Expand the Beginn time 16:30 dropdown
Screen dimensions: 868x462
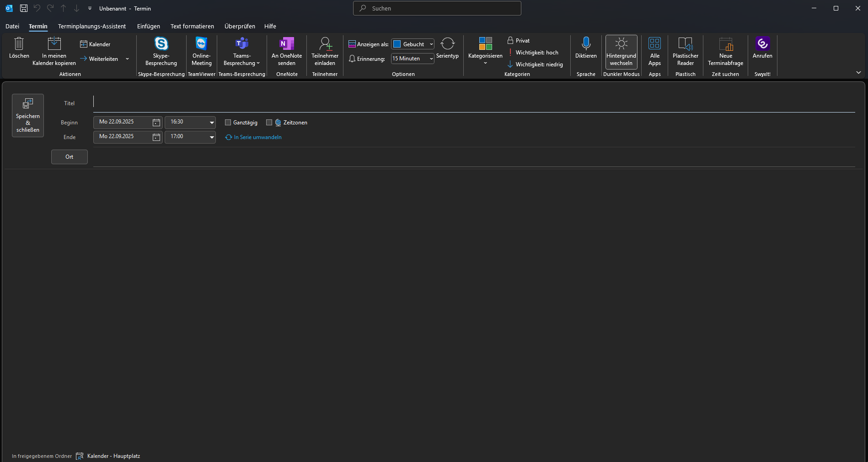coord(212,123)
